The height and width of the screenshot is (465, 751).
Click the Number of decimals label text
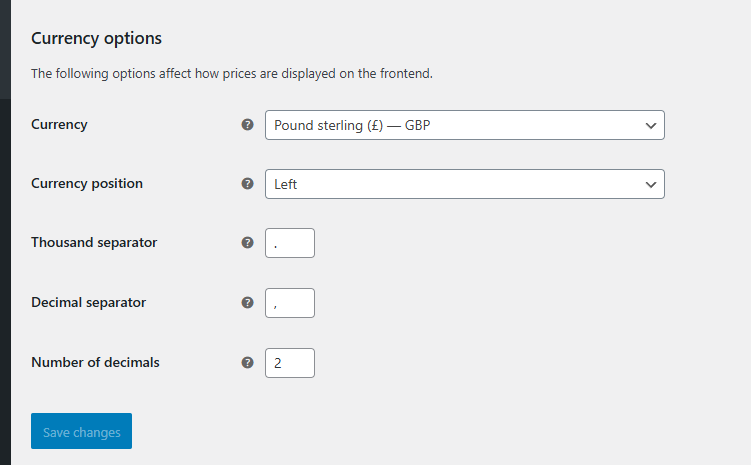point(95,363)
